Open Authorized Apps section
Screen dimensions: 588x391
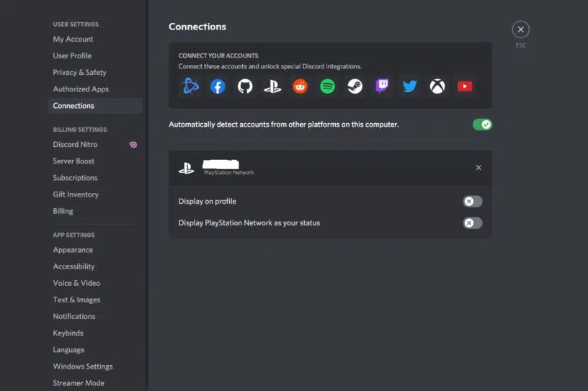(x=95, y=89)
